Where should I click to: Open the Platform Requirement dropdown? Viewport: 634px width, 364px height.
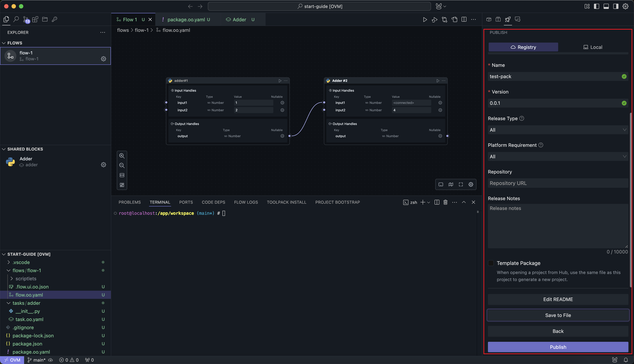(558, 157)
